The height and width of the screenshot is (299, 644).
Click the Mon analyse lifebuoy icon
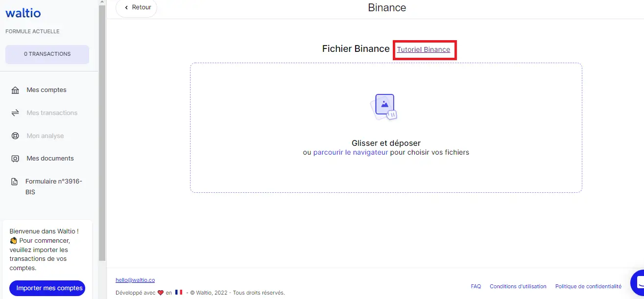pyautogui.click(x=15, y=136)
